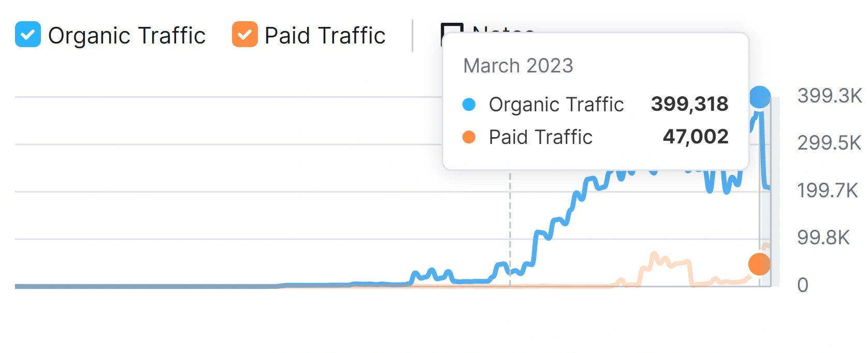868x353 pixels.
Task: Click Paid Traffic text inside tooltip
Action: pos(540,137)
